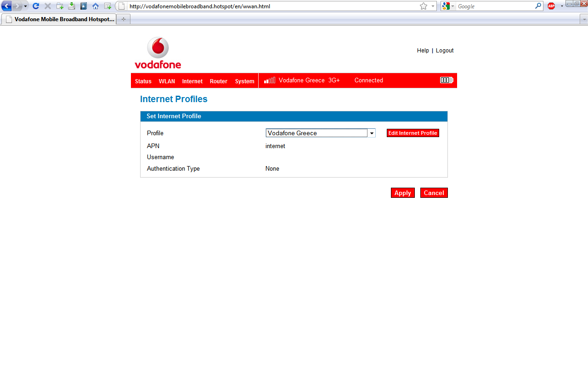Viewport: 588px width, 368px height.
Task: Click the Adblock Plus ABP icon
Action: coord(551,6)
